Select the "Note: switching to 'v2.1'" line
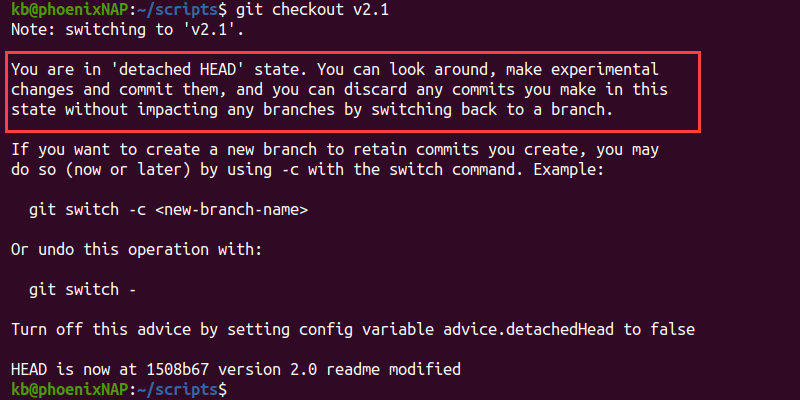The height and width of the screenshot is (400, 800). pyautogui.click(x=128, y=30)
